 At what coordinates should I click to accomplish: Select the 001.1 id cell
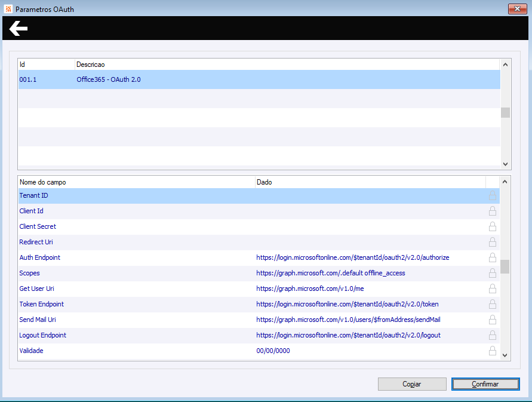(28, 79)
